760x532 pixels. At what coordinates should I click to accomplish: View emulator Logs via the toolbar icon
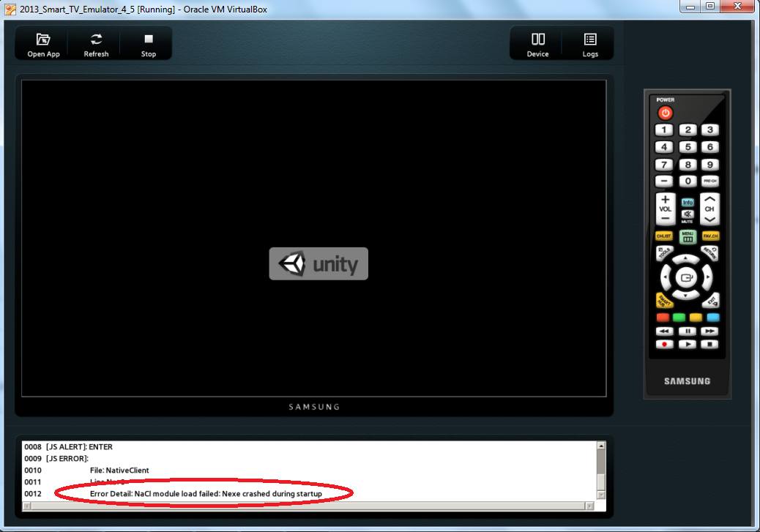click(x=589, y=42)
